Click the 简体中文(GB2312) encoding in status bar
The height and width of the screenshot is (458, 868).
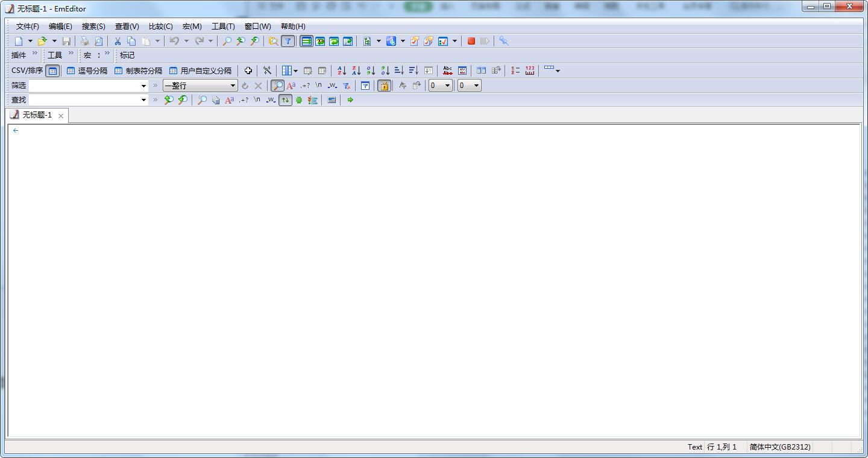[780, 447]
